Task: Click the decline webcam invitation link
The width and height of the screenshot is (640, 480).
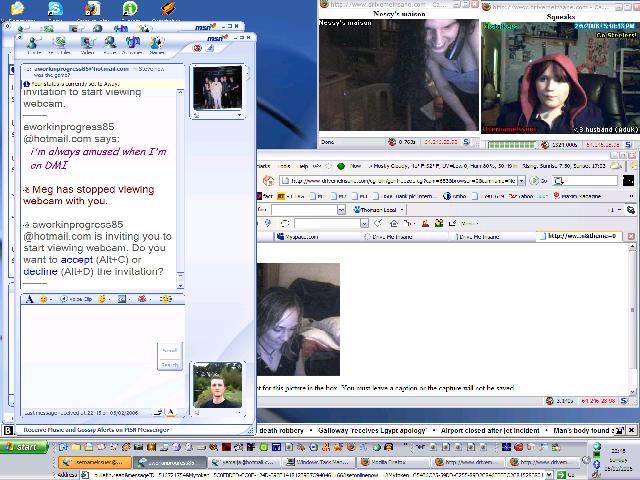Action: 40,271
